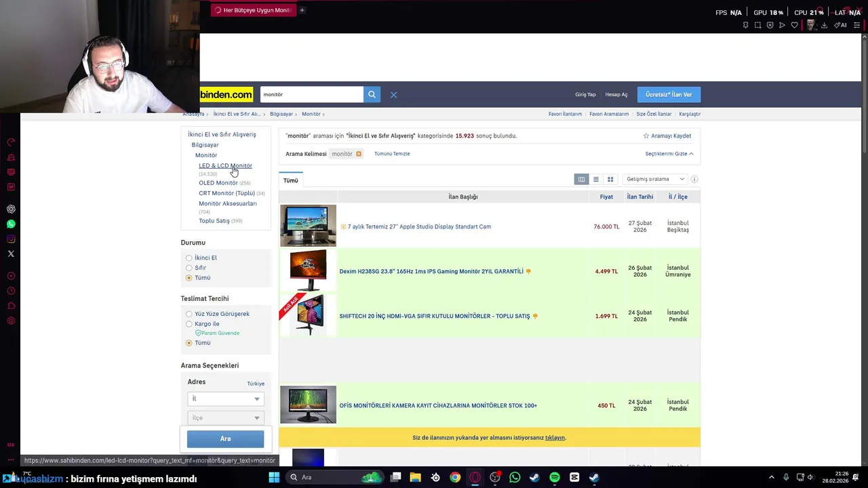Open the Gelişmiş sıralama sort dropdown
Screen dimensions: 868x488
(655, 180)
